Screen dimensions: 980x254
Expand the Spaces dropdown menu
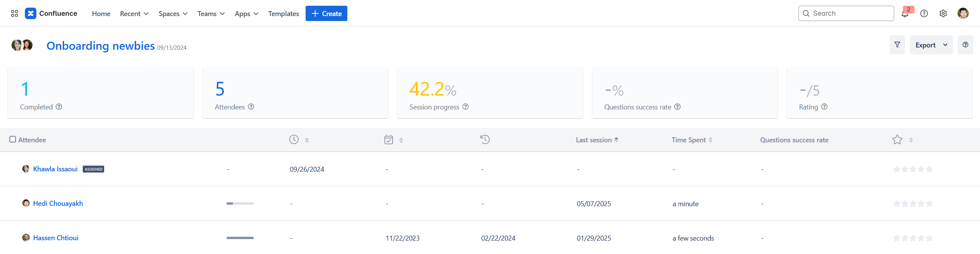173,14
